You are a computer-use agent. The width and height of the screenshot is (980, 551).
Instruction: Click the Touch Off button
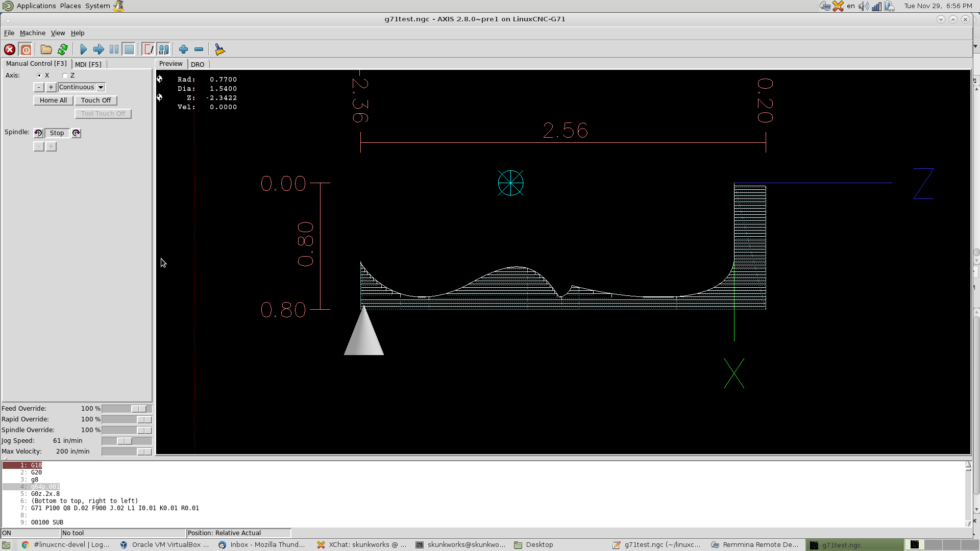tap(96, 101)
